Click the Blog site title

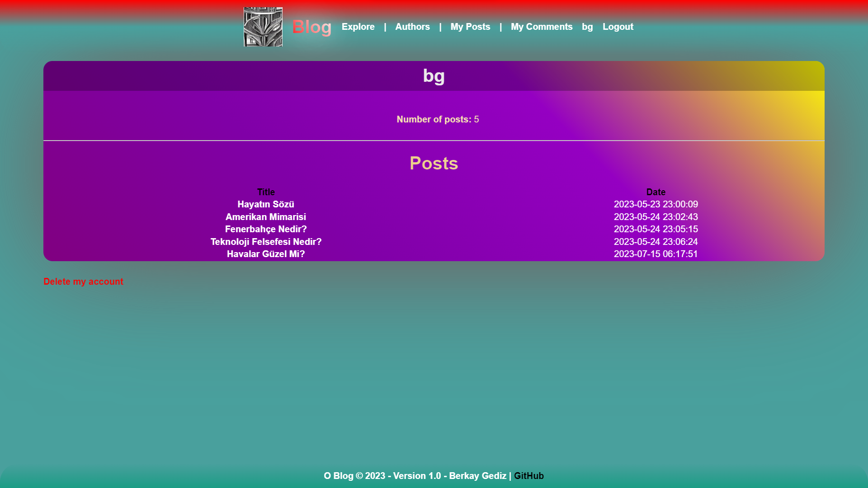pos(311,27)
